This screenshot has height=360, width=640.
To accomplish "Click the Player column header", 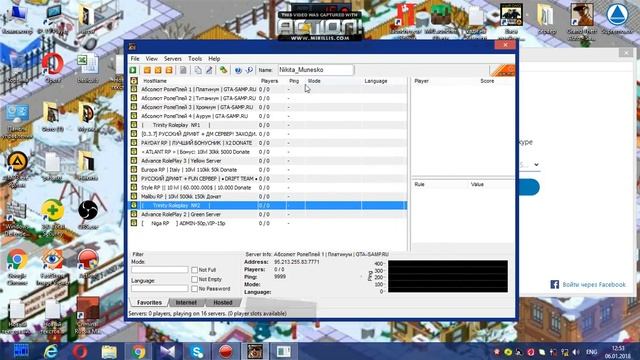I will coord(422,81).
